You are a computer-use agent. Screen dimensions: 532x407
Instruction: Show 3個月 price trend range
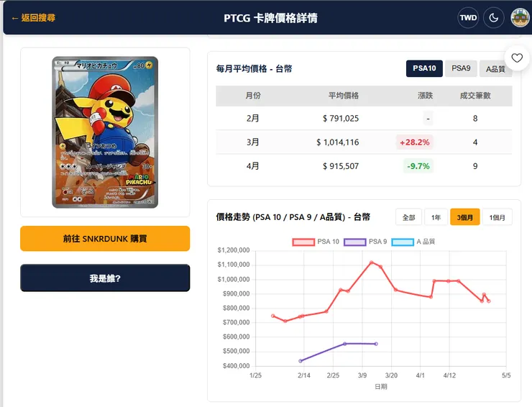pos(465,217)
